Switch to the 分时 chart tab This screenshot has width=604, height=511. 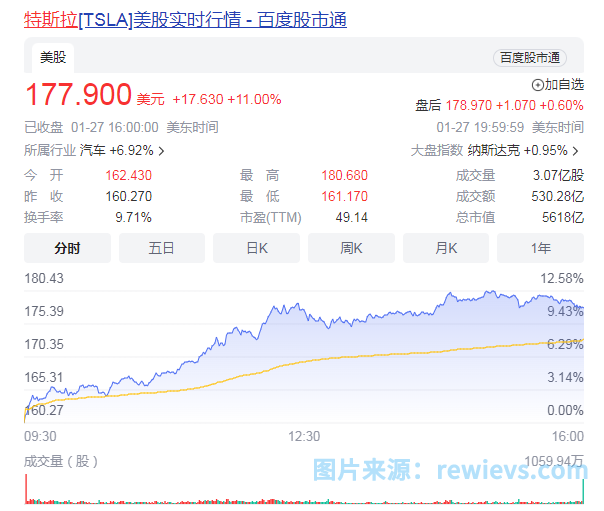pyautogui.click(x=67, y=248)
